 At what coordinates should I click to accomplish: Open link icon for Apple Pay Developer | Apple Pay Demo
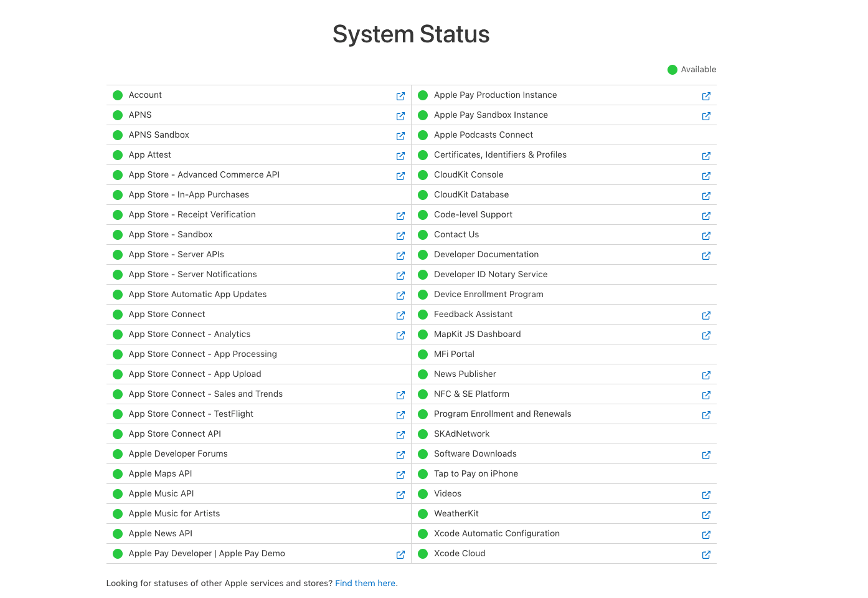(x=400, y=554)
